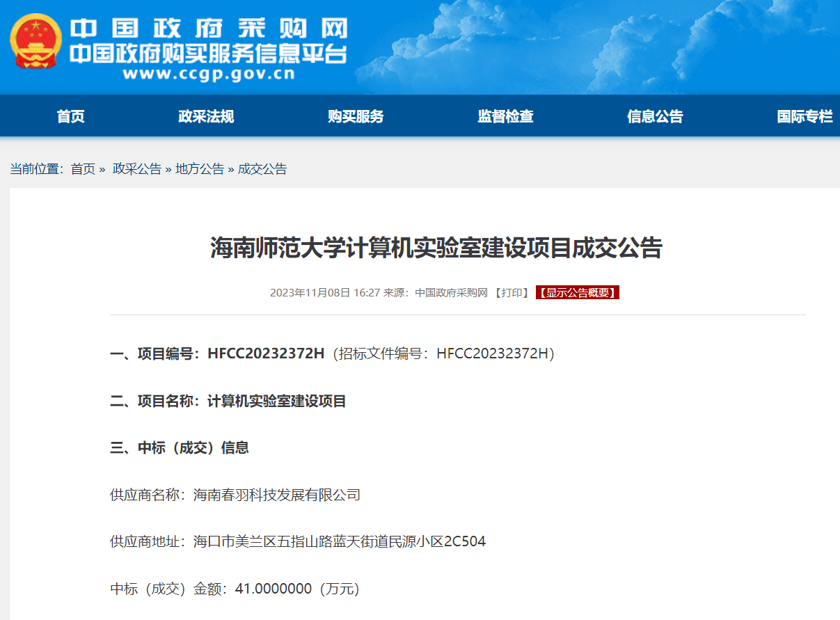Open the 首页 navigation menu item
Viewport: 840px width, 620px height.
71,116
